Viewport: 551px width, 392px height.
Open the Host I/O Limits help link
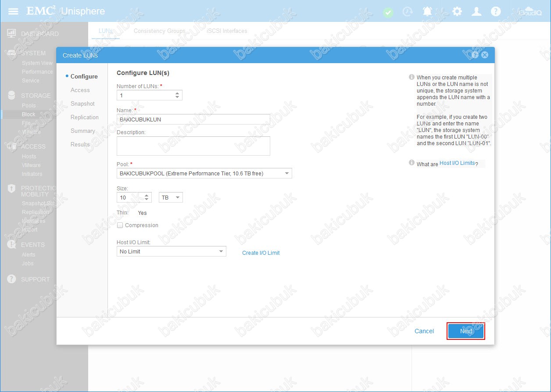coord(458,163)
